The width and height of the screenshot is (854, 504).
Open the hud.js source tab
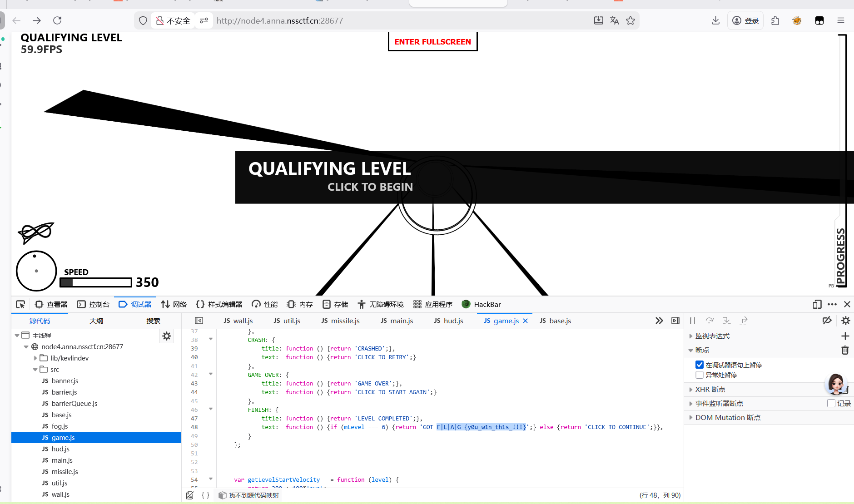pyautogui.click(x=448, y=321)
